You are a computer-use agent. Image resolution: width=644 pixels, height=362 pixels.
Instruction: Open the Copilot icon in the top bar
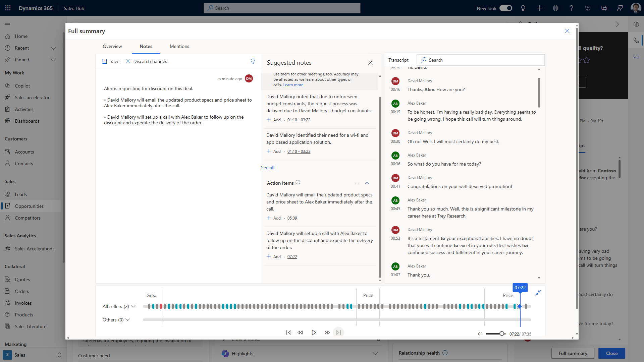pyautogui.click(x=587, y=8)
